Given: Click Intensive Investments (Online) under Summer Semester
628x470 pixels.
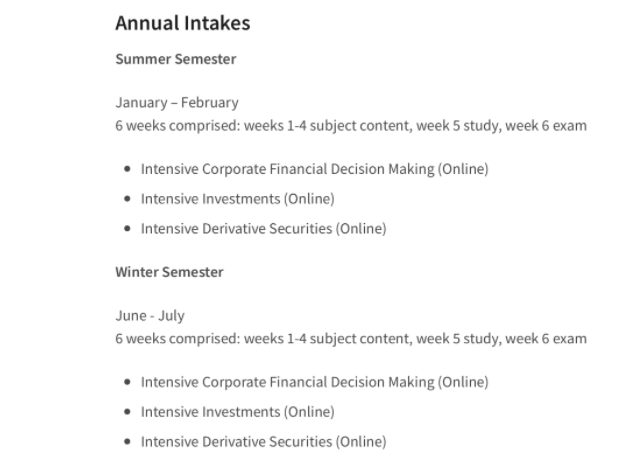Looking at the screenshot, I should tap(238, 199).
